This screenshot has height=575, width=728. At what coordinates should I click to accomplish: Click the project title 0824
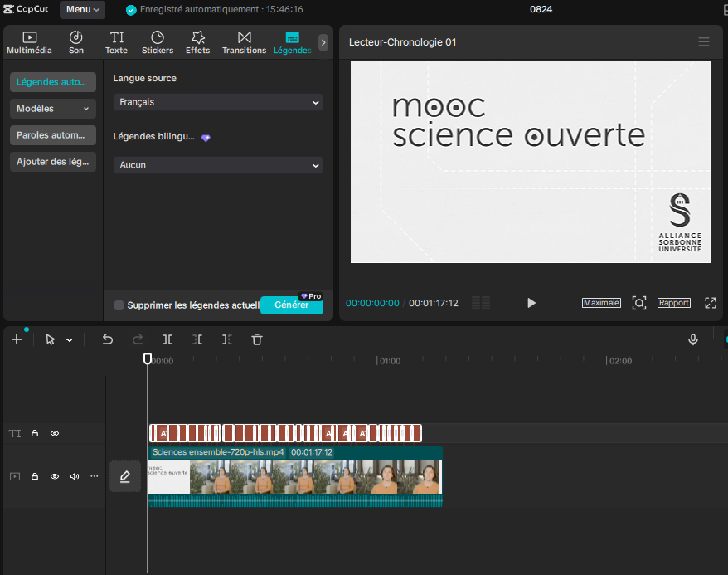tap(541, 9)
